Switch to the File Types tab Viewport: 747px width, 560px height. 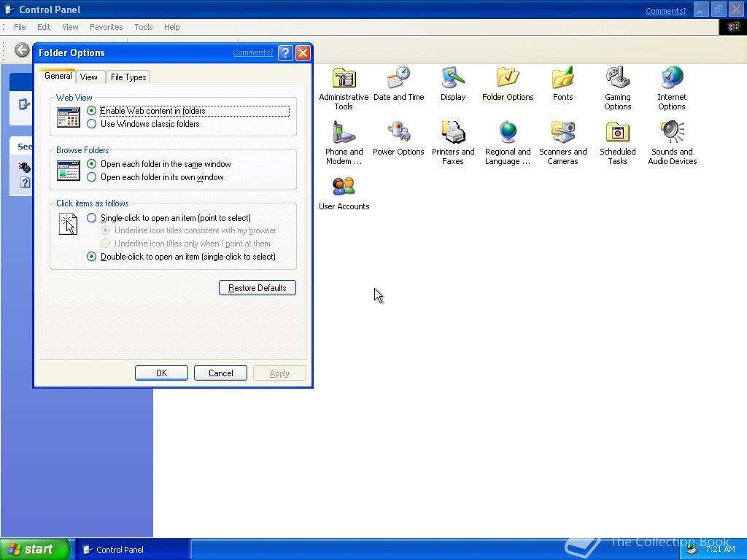pos(128,77)
